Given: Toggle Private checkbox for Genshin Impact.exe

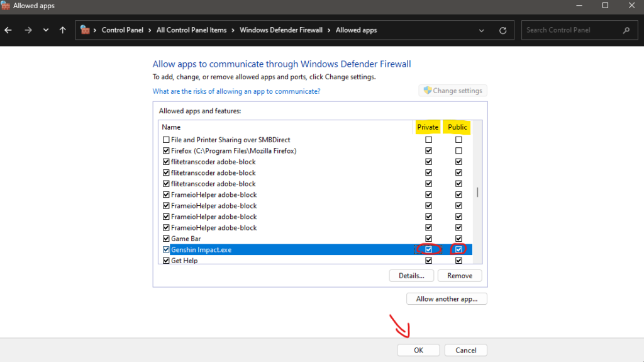Looking at the screenshot, I should [428, 250].
